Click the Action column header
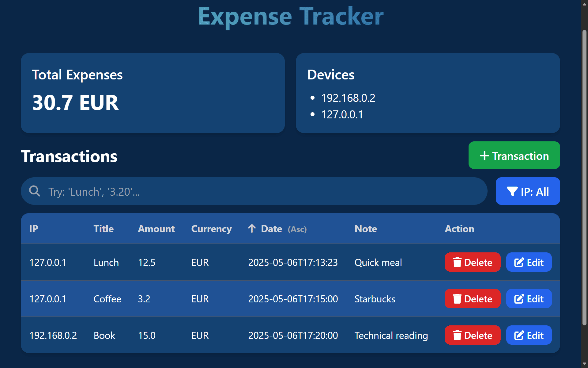This screenshot has width=588, height=368. coord(459,229)
